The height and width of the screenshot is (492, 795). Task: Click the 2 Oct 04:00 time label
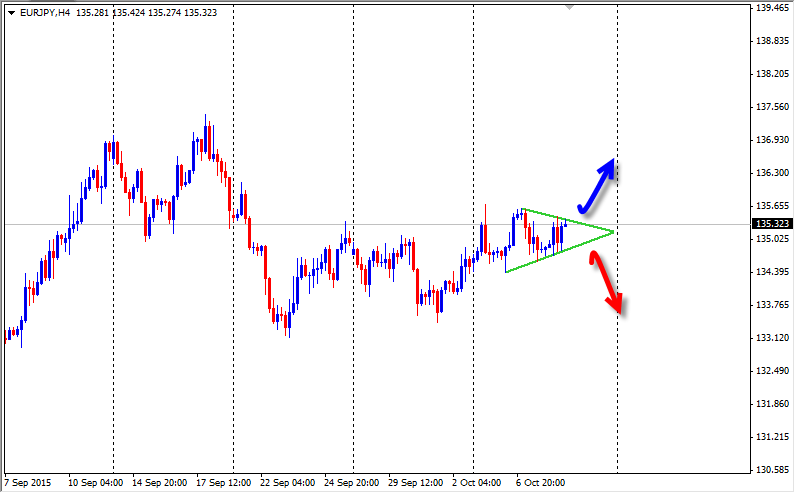477,482
